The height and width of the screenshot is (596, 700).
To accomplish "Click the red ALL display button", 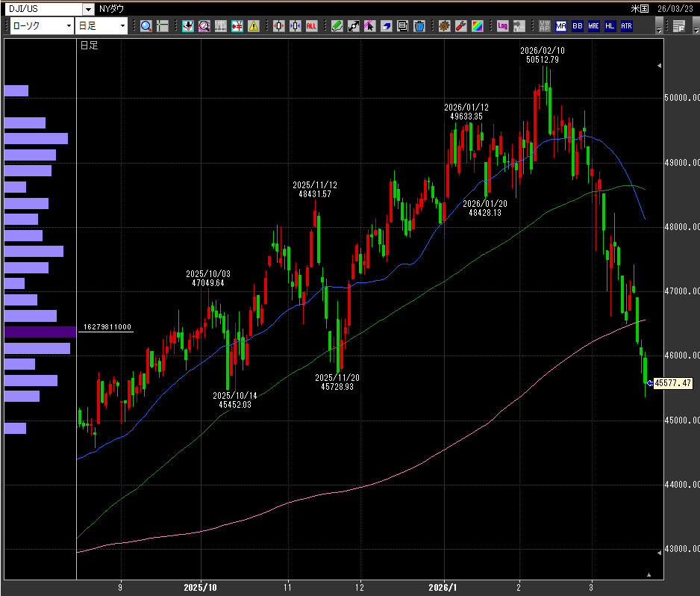I will (x=311, y=26).
